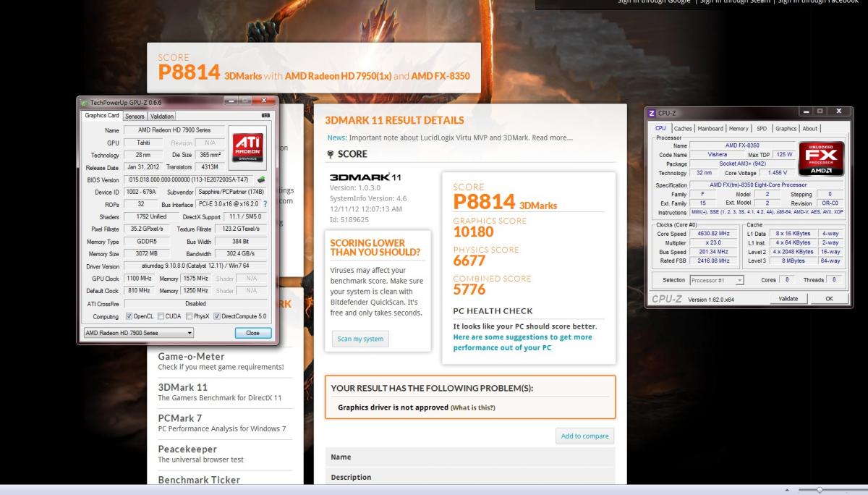The image size is (868, 495).
Task: Click the OK button in CPU-Z
Action: (x=829, y=298)
